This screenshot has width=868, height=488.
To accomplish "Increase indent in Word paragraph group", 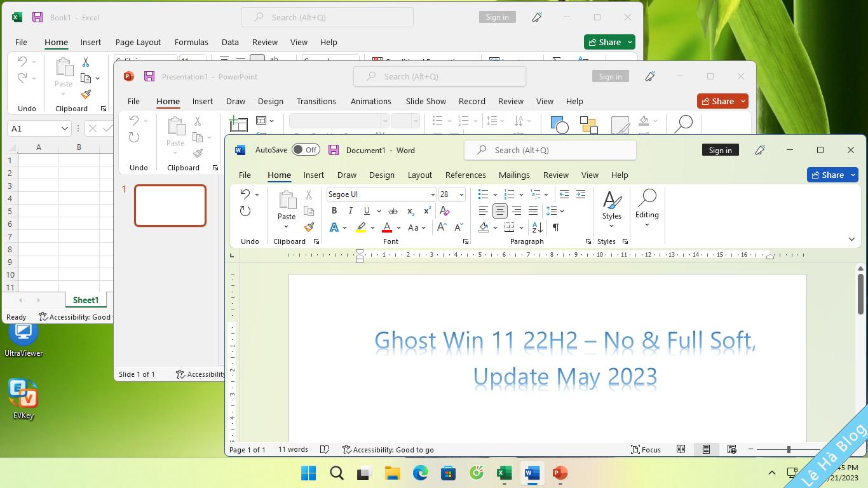I will (x=581, y=194).
